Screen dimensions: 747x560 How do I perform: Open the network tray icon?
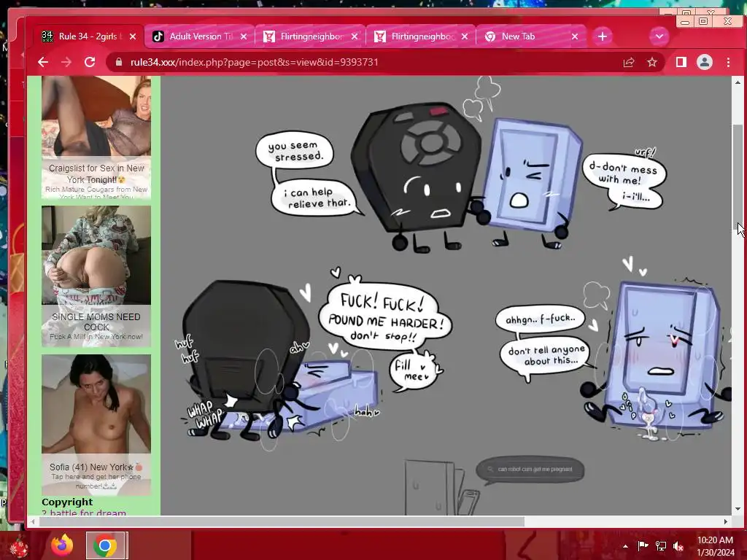tap(661, 546)
